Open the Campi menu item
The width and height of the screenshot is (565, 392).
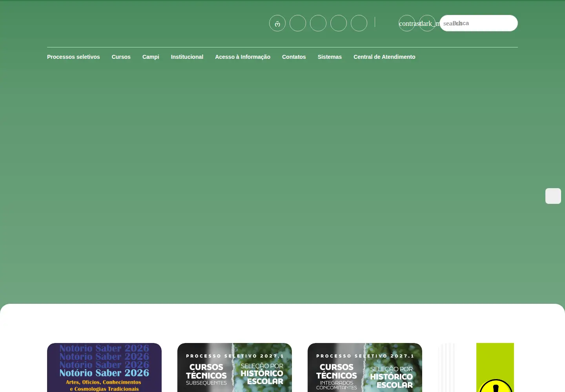(151, 57)
